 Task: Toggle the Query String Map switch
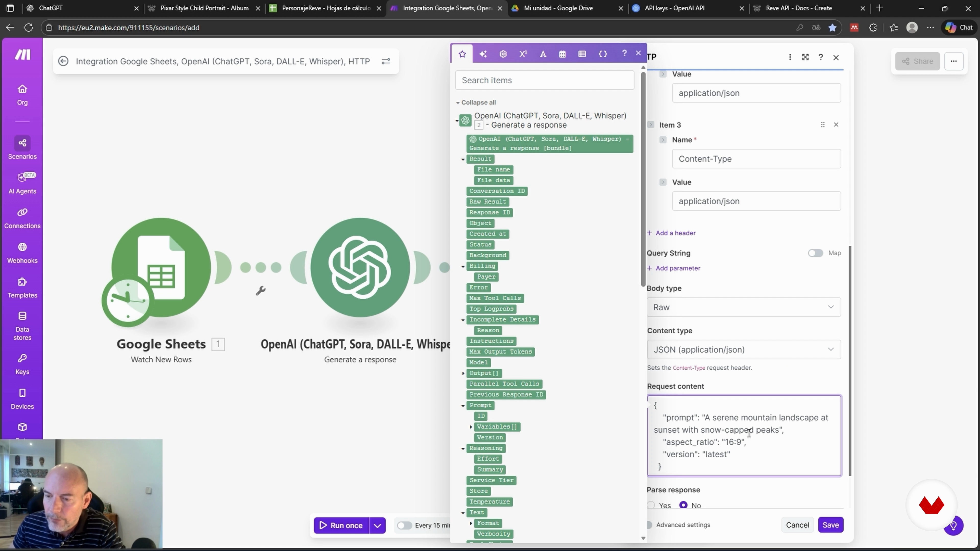(x=815, y=253)
